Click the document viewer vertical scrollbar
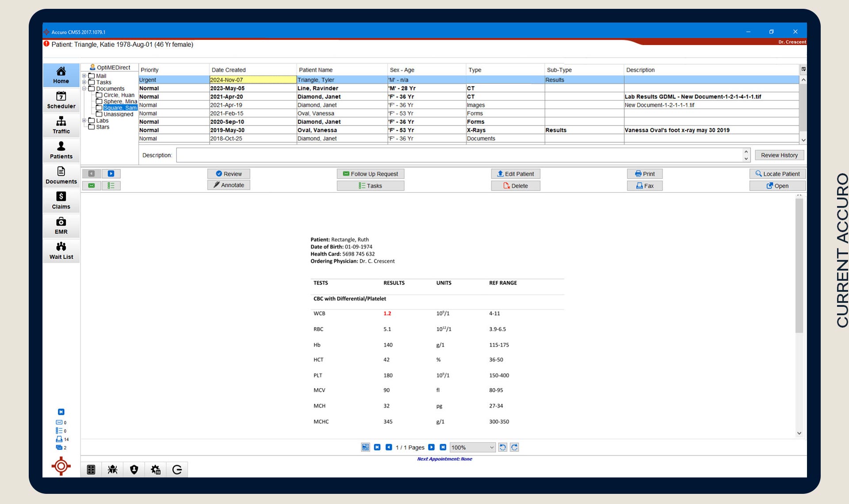 coord(799,265)
